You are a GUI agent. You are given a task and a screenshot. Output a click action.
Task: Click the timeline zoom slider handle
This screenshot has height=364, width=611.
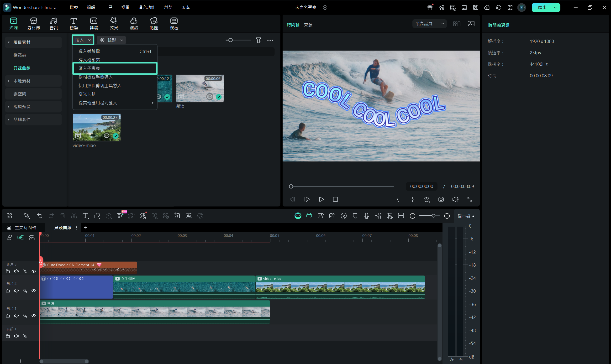pyautogui.click(x=433, y=216)
